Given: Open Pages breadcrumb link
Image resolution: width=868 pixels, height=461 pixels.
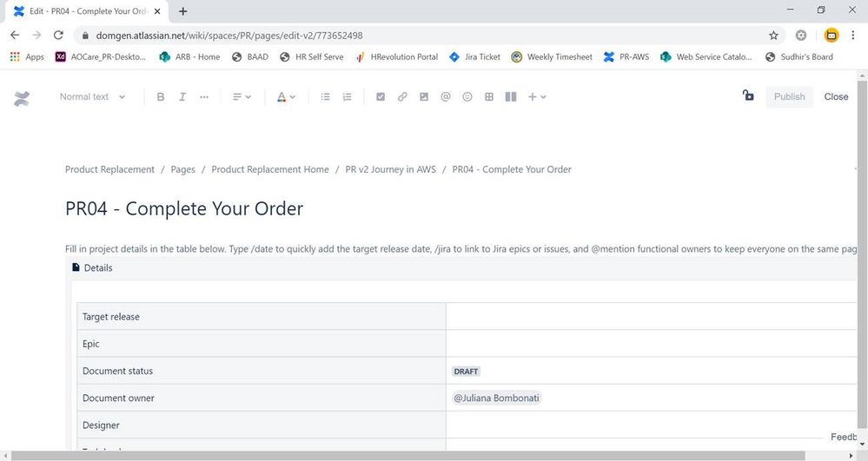Looking at the screenshot, I should click(x=182, y=169).
